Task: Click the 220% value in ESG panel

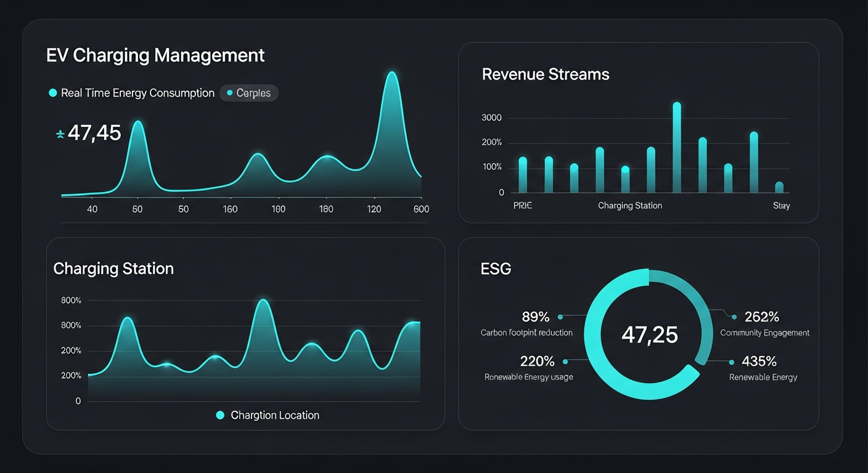Action: click(537, 362)
